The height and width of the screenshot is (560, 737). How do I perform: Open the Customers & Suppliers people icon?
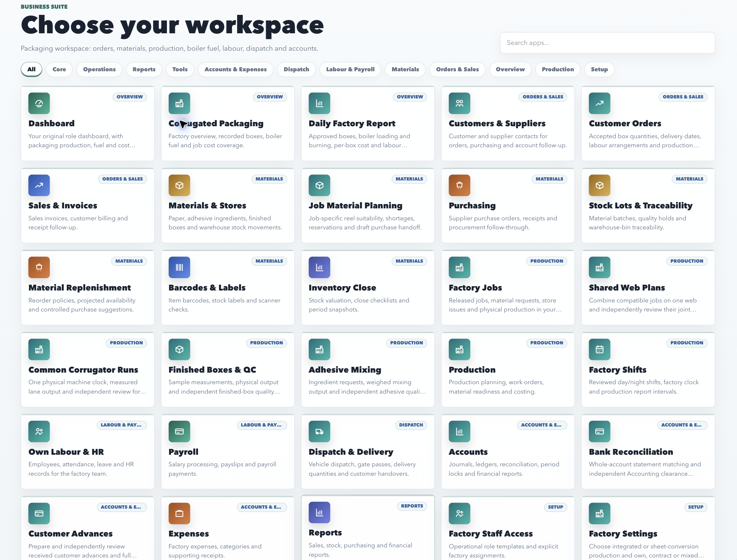point(459,103)
